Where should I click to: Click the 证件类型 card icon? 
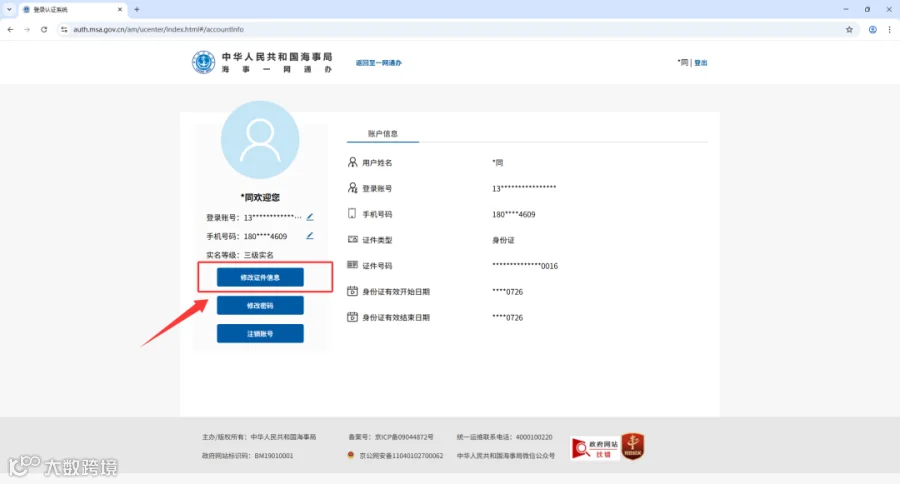pos(352,239)
